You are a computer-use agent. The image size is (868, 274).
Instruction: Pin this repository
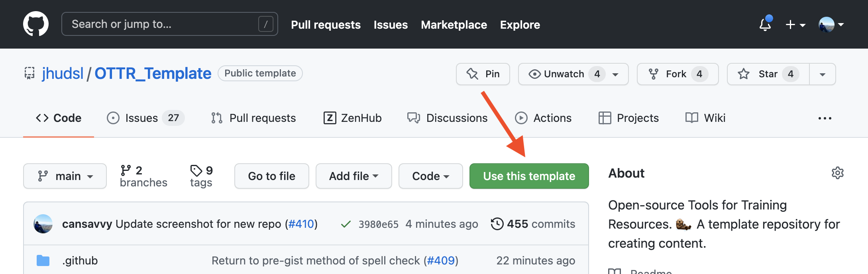483,74
